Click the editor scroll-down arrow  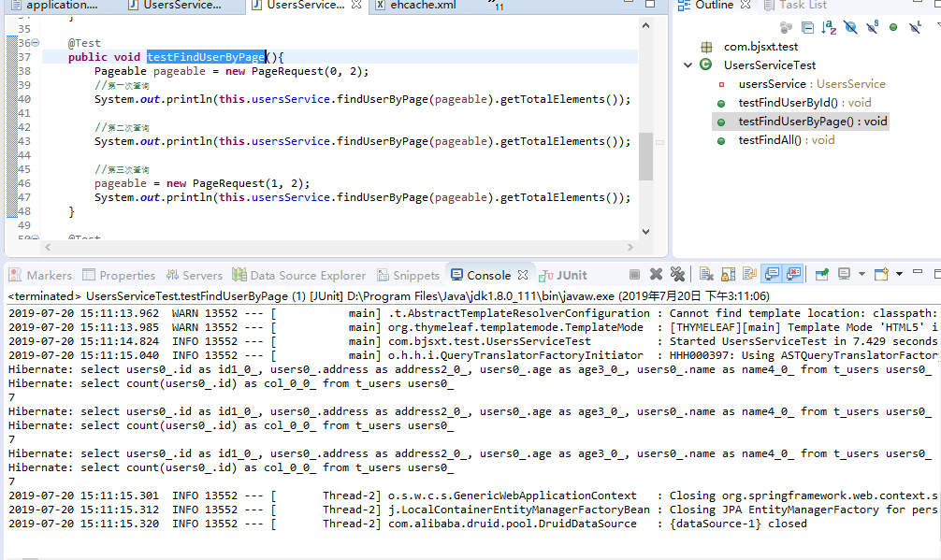tap(645, 232)
